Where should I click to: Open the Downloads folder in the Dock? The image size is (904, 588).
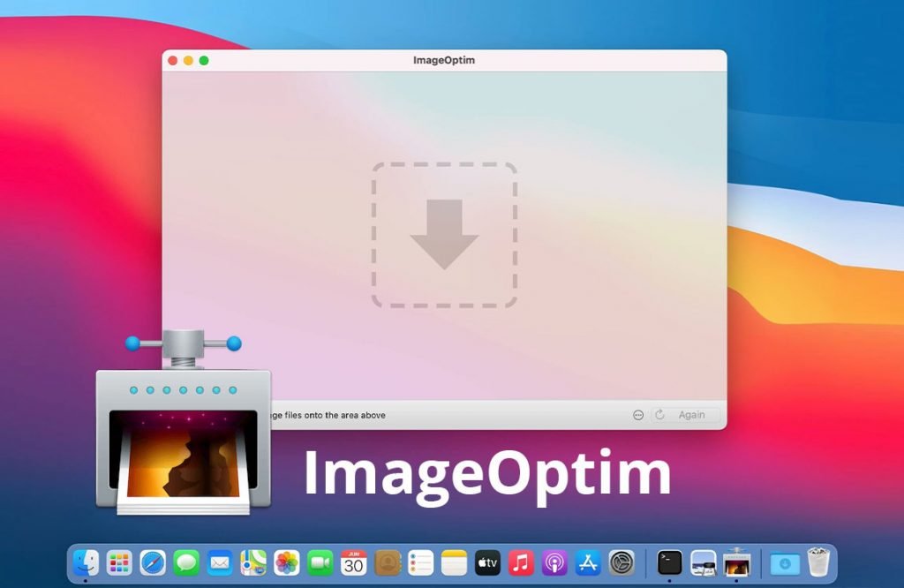pyautogui.click(x=785, y=562)
